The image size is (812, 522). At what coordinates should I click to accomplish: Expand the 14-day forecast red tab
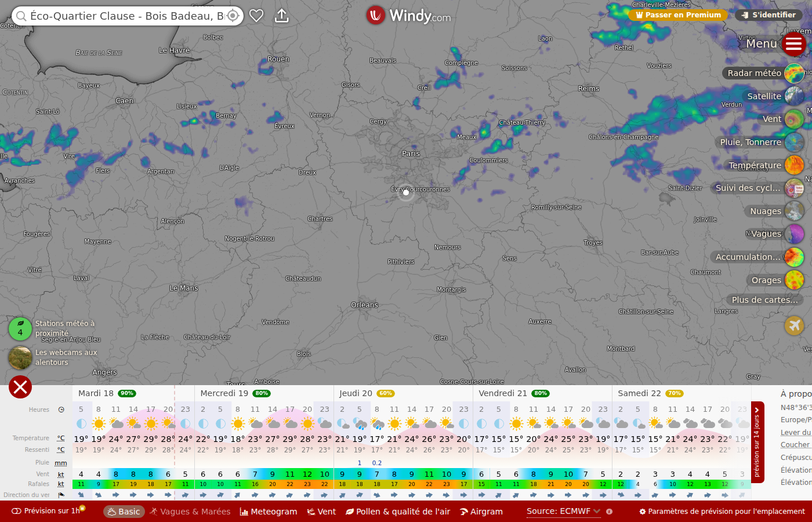click(x=757, y=442)
